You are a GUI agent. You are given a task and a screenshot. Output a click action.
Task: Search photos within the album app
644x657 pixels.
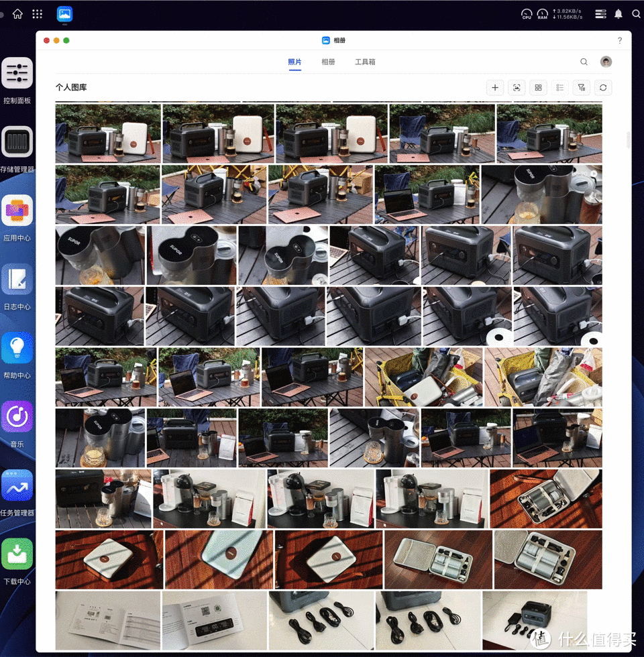pos(584,62)
